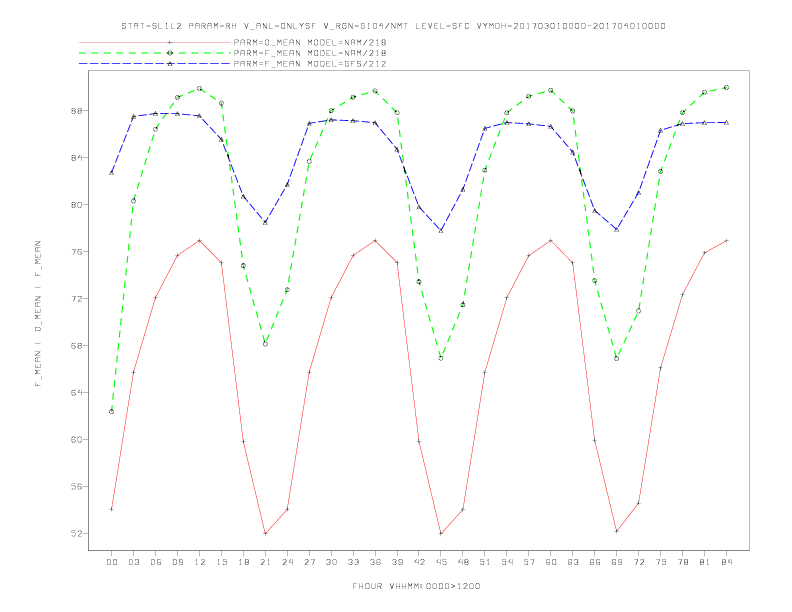This screenshot has height=612, width=792.
Task: Click y-axis tick label 56
Action: click(x=77, y=487)
